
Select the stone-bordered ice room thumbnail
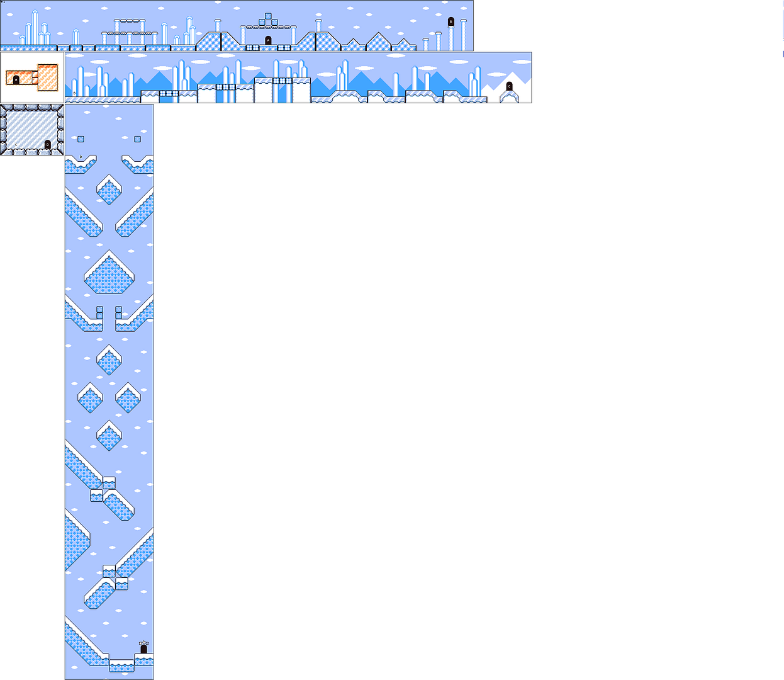(32, 130)
